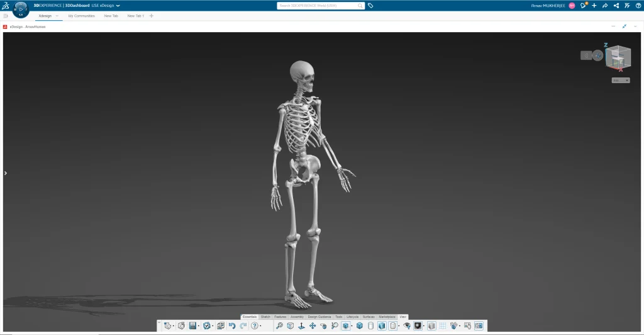The image size is (644, 335).
Task: Open the view dropdown below the view cube
Action: [x=620, y=80]
